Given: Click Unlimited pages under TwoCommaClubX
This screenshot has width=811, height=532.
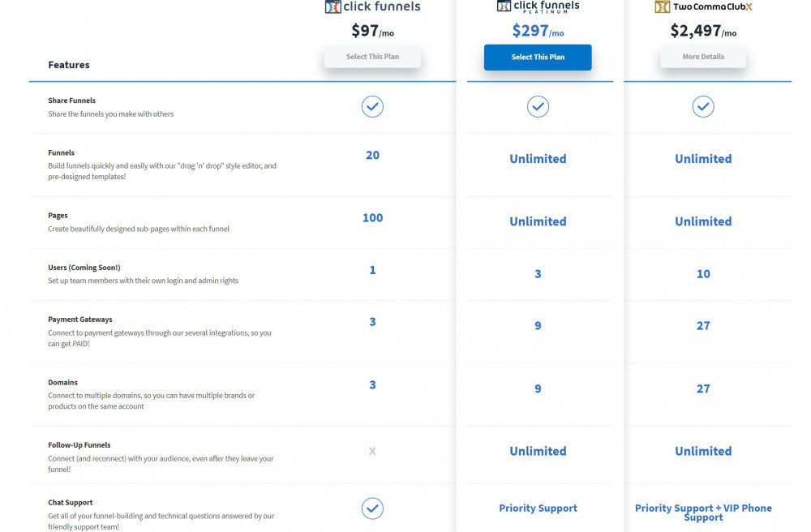Looking at the screenshot, I should pos(703,221).
